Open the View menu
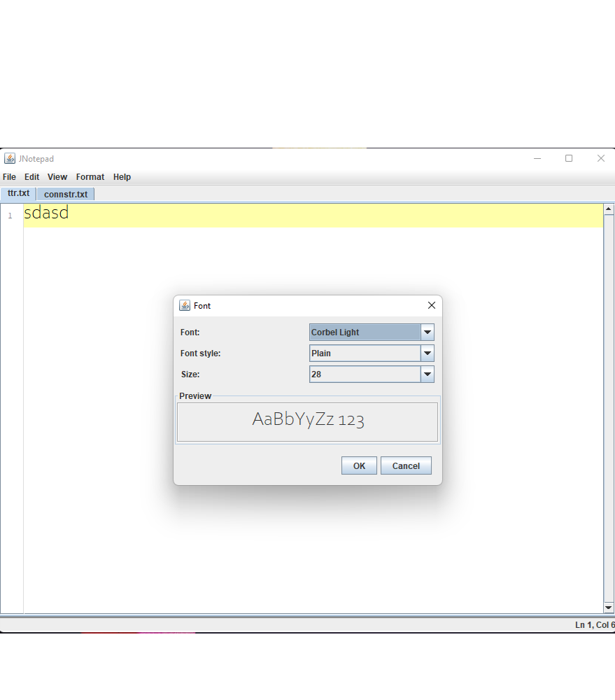This screenshot has width=615, height=700. coord(57,177)
